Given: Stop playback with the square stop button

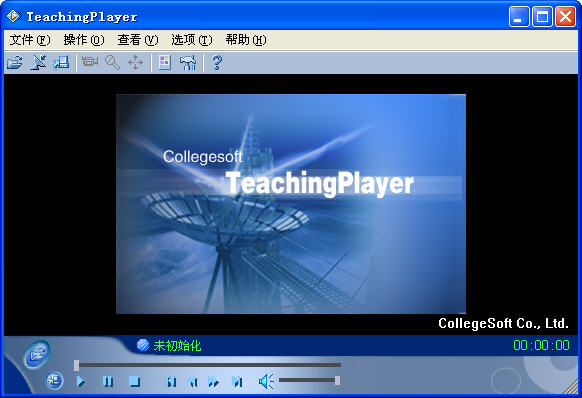Looking at the screenshot, I should click(x=134, y=381).
